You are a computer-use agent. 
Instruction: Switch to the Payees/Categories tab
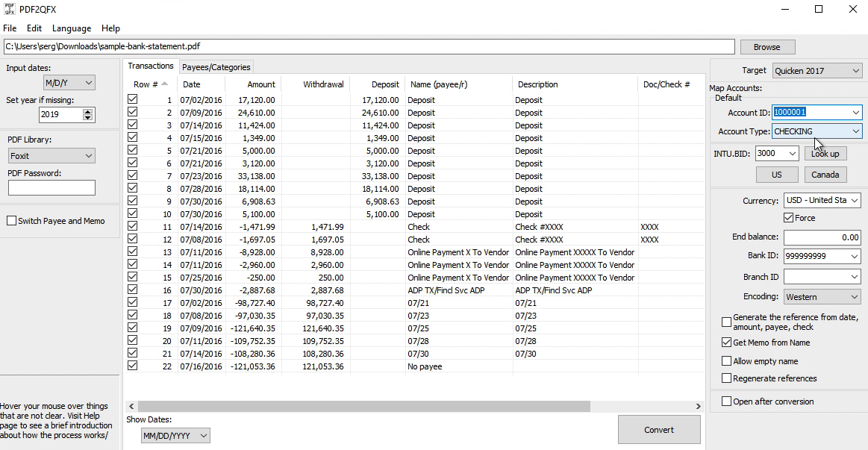(x=216, y=67)
